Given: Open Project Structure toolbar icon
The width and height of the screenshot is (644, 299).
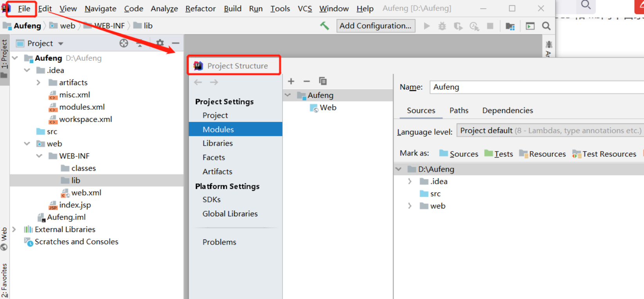Looking at the screenshot, I should (x=510, y=26).
